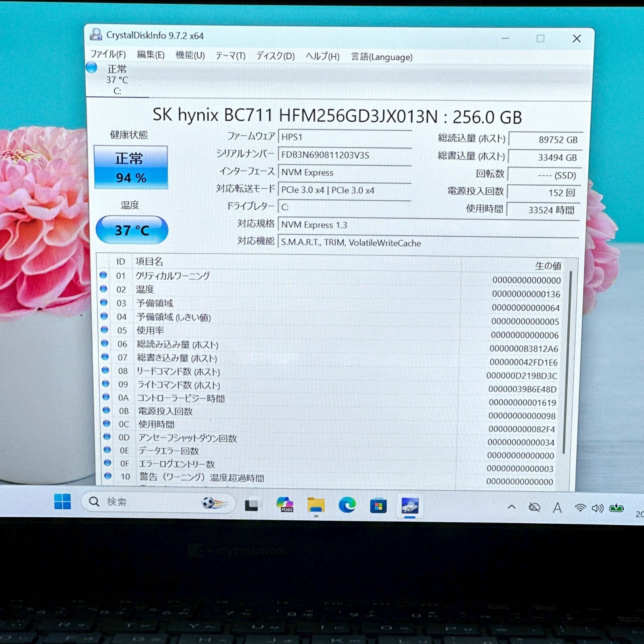Click power on hours value 33524 時間

[x=543, y=210]
